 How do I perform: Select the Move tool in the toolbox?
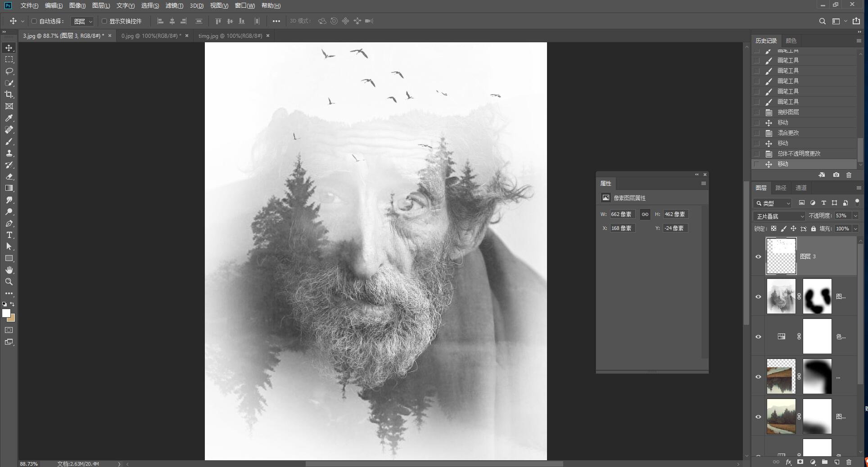(9, 48)
